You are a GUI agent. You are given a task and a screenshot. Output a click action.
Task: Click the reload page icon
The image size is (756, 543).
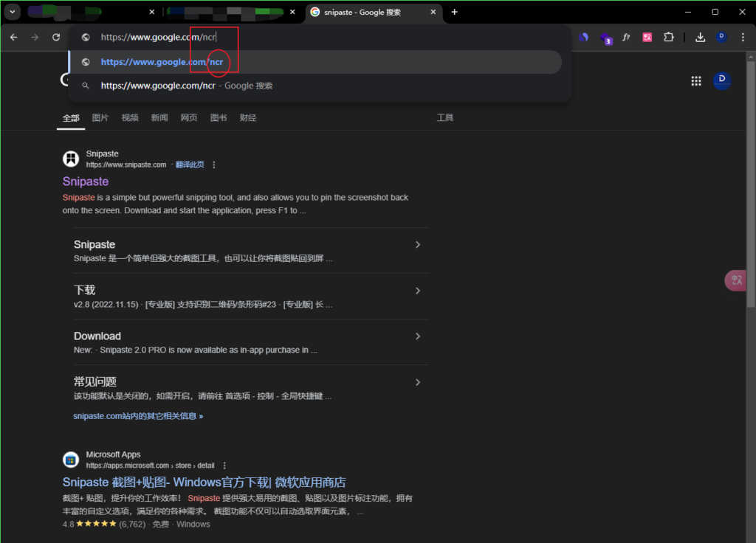56,36
